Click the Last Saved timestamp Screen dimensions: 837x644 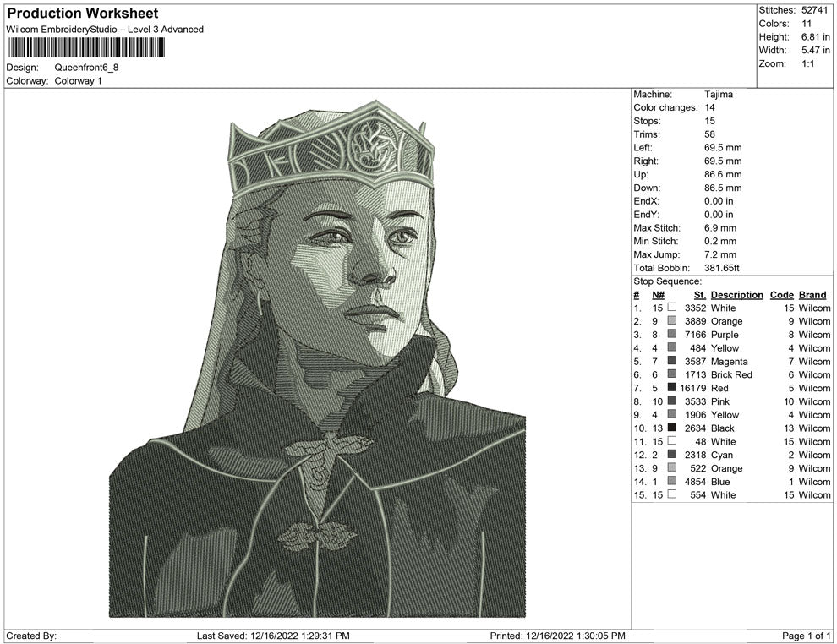(x=273, y=636)
